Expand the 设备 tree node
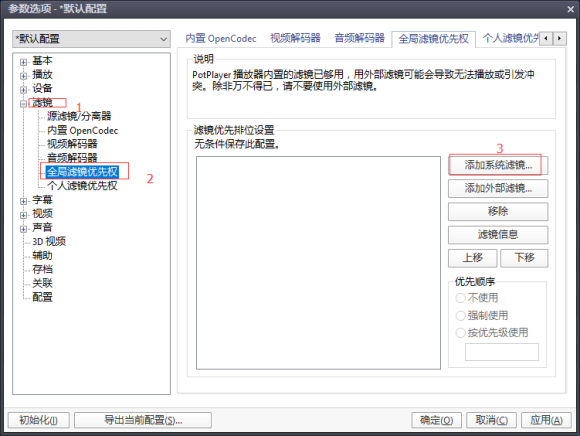This screenshot has height=436, width=580. pyautogui.click(x=23, y=89)
